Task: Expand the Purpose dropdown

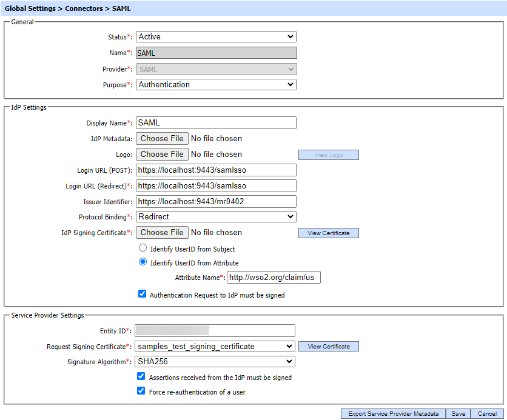Action: (x=216, y=85)
